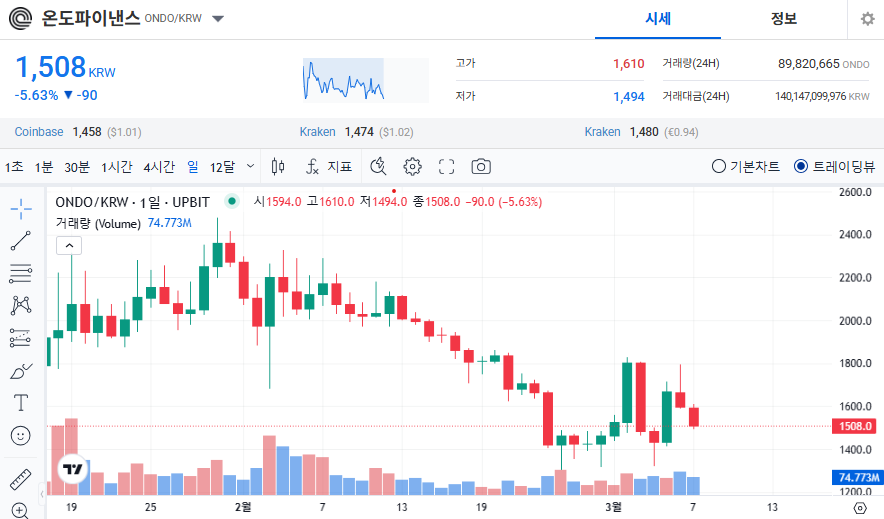Click the high price value 1,610

tap(629, 64)
